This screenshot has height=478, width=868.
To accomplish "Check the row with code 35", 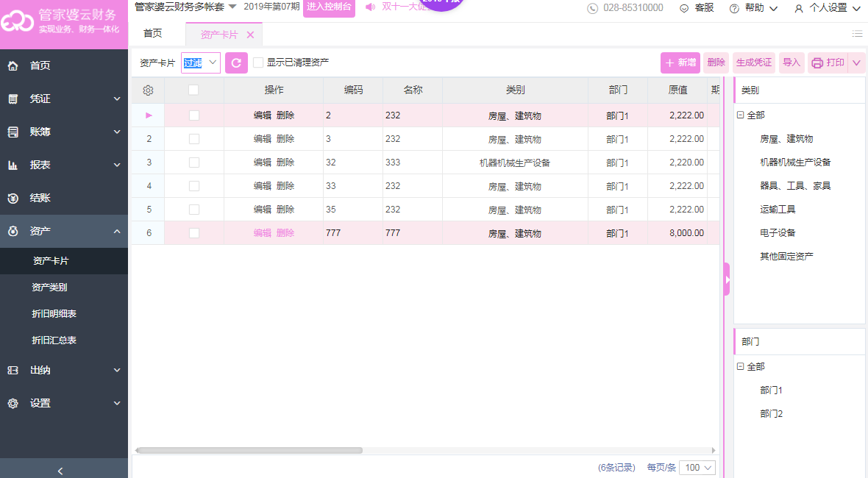I will (x=193, y=210).
